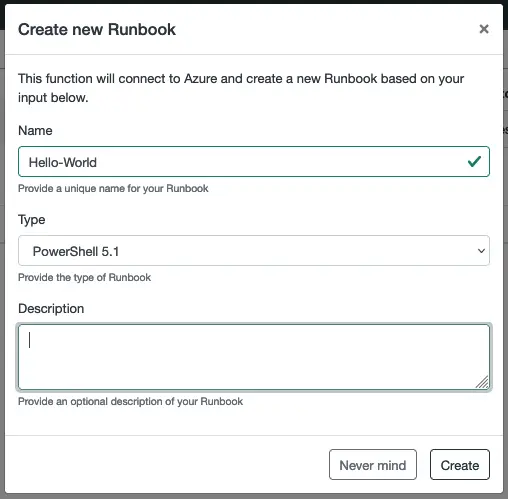Close the Create new Runbook dialog
This screenshot has width=508, height=499.
(484, 29)
